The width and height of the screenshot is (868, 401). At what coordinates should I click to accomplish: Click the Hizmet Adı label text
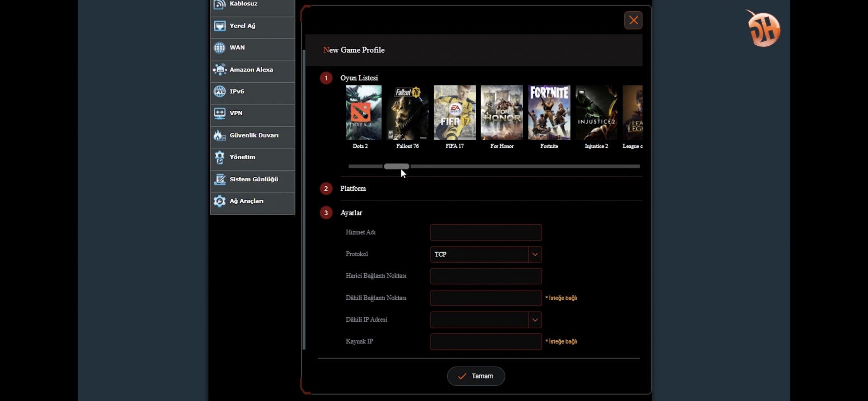point(361,232)
